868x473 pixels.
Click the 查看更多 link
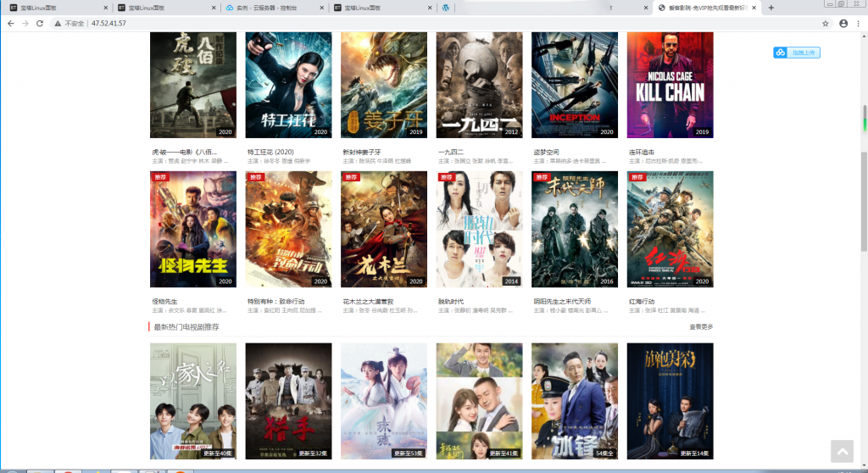(x=700, y=326)
